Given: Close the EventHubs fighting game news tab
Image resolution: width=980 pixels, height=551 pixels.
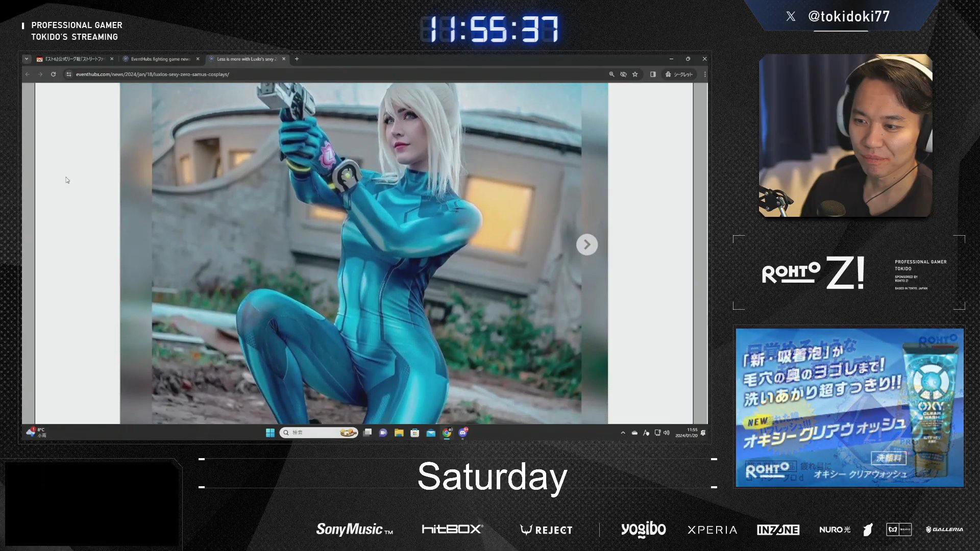Looking at the screenshot, I should pos(198,59).
